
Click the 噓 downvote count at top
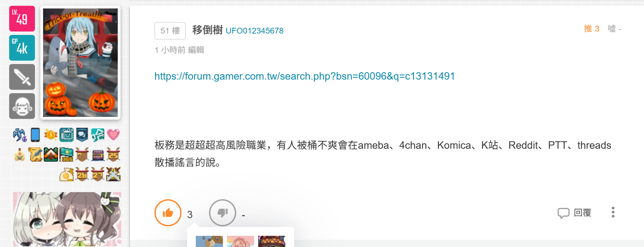click(614, 29)
